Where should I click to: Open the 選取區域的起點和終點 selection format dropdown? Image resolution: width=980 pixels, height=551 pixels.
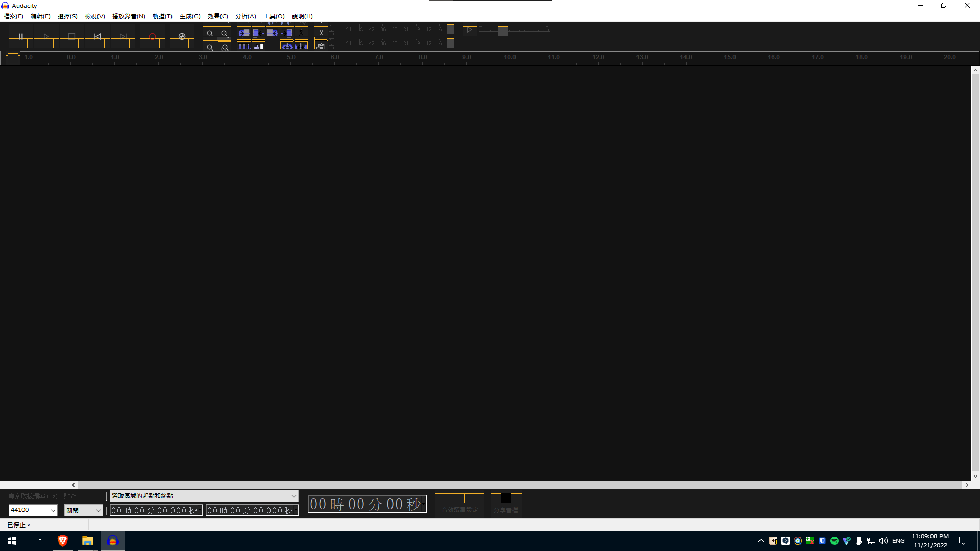pos(203,495)
